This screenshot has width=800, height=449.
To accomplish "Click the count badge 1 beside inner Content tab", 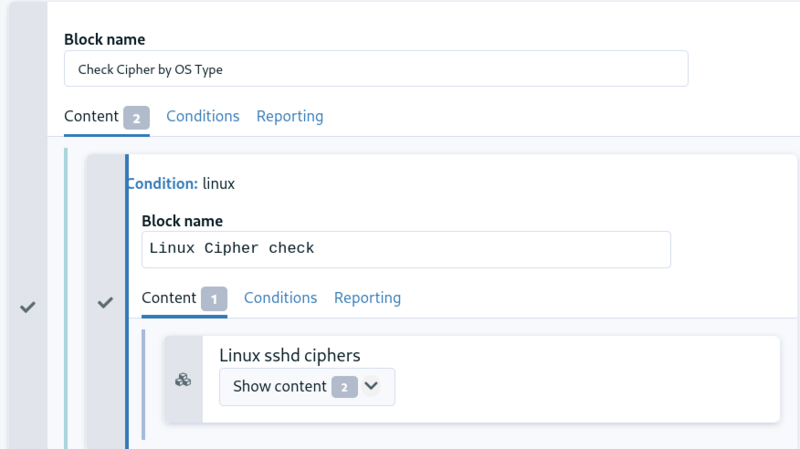I will click(x=214, y=299).
